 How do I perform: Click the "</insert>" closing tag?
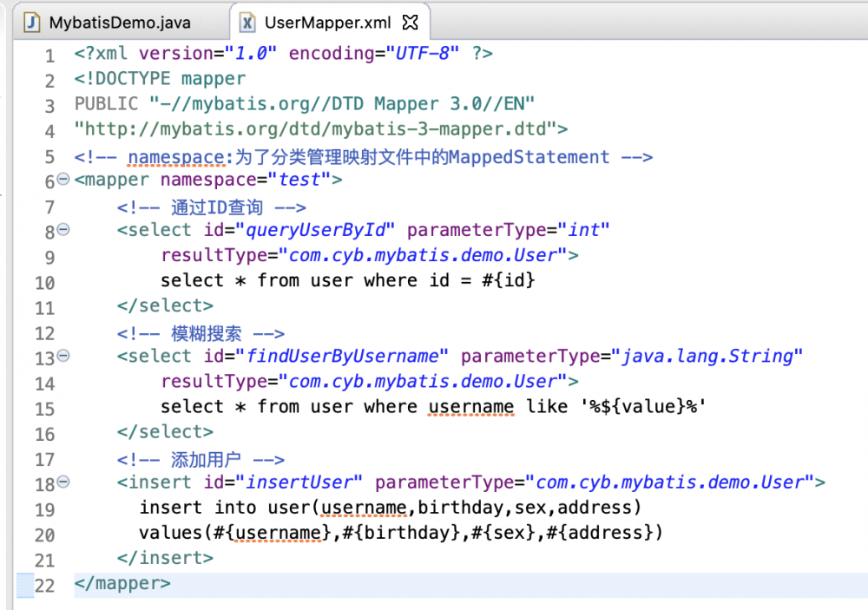(x=165, y=558)
